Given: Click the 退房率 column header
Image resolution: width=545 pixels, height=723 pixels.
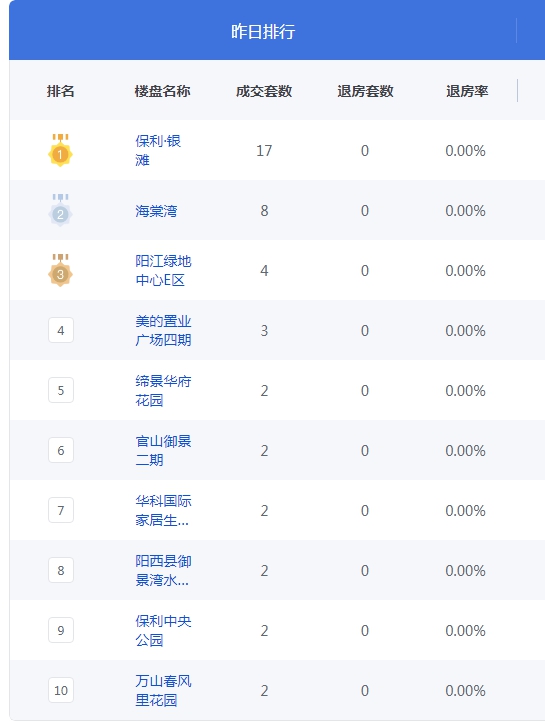Looking at the screenshot, I should pyautogui.click(x=467, y=91).
